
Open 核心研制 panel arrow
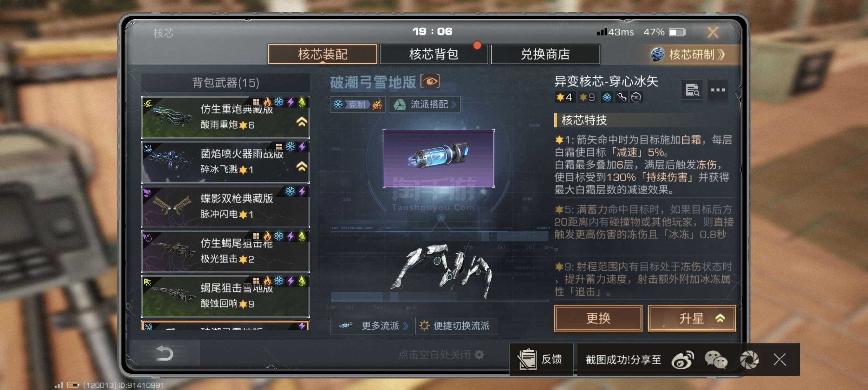tap(721, 54)
